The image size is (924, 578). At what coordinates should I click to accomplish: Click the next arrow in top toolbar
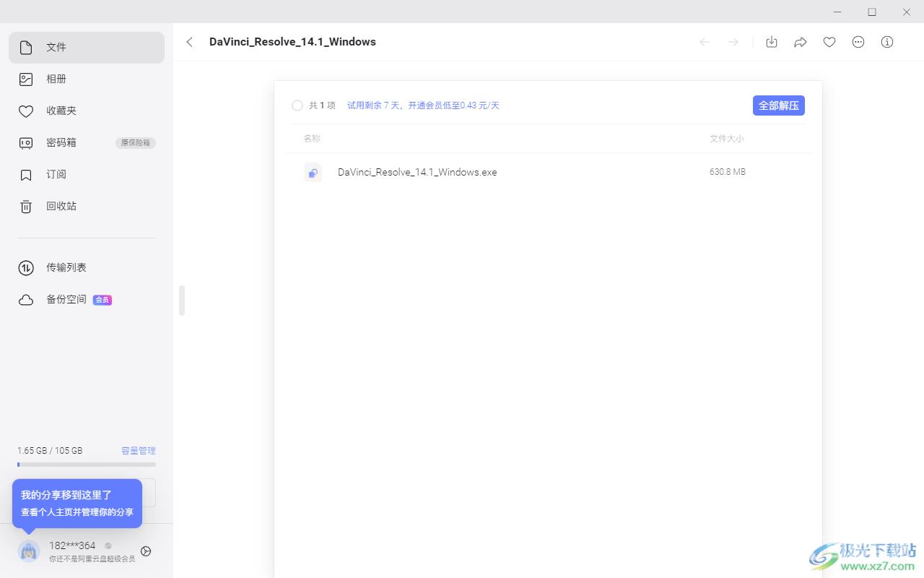pos(733,42)
